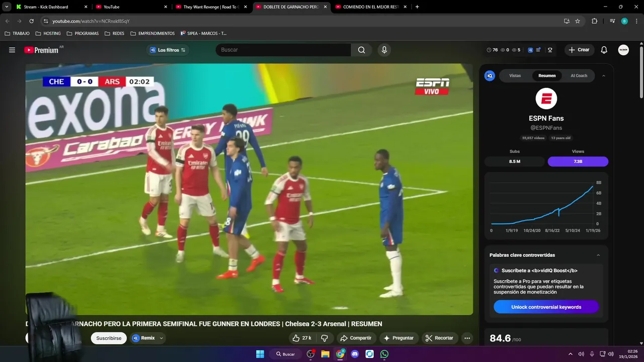Open SIPEA - MARCOS bookmark
Viewport: 644px width, 362px height.
[x=203, y=33]
